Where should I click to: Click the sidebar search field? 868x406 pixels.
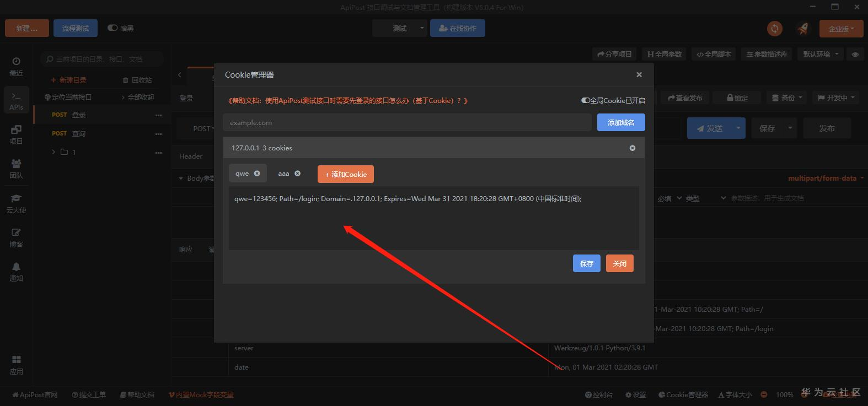[103, 59]
